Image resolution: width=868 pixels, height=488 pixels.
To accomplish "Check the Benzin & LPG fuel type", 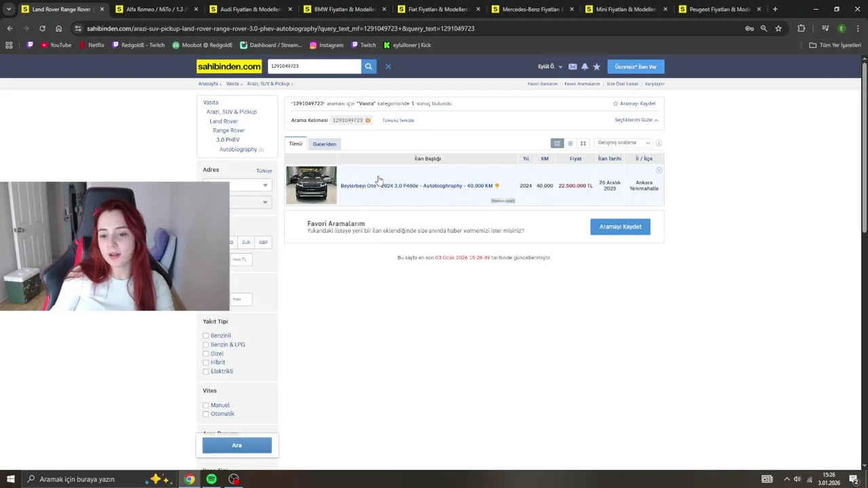I will (205, 344).
